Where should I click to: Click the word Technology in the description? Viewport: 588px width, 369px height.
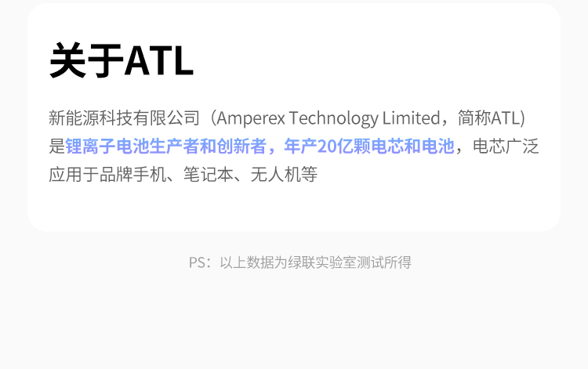[334, 118]
